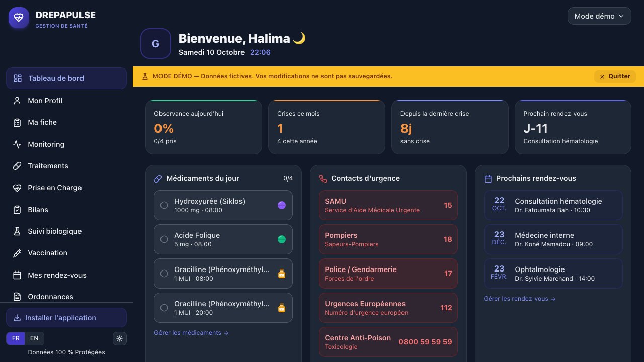Image resolution: width=644 pixels, height=362 pixels.
Task: Click the Suivi biologique flask icon
Action: 17,231
